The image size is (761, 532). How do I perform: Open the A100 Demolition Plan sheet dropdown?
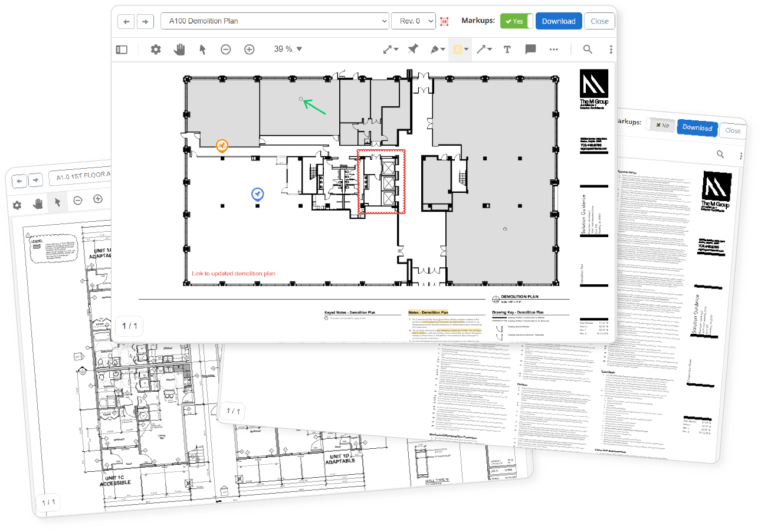pyautogui.click(x=275, y=21)
